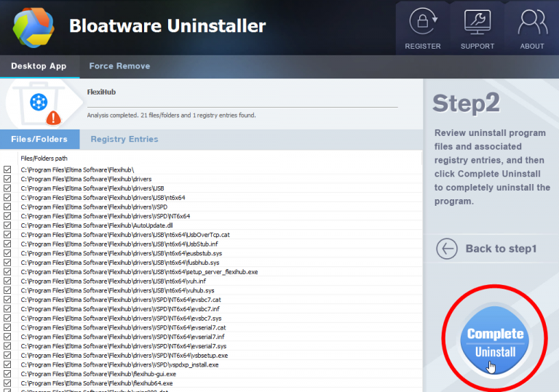Click the FlexiHub program name

pyautogui.click(x=101, y=92)
